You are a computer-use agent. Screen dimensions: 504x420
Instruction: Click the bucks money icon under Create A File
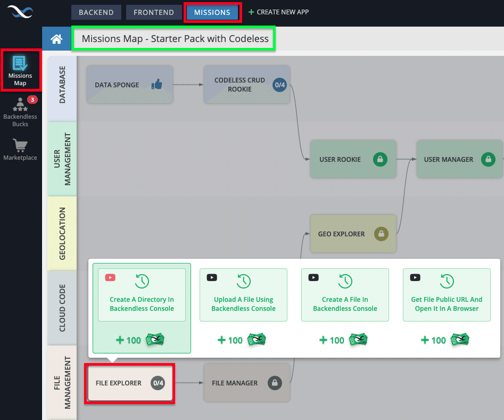[358, 340]
